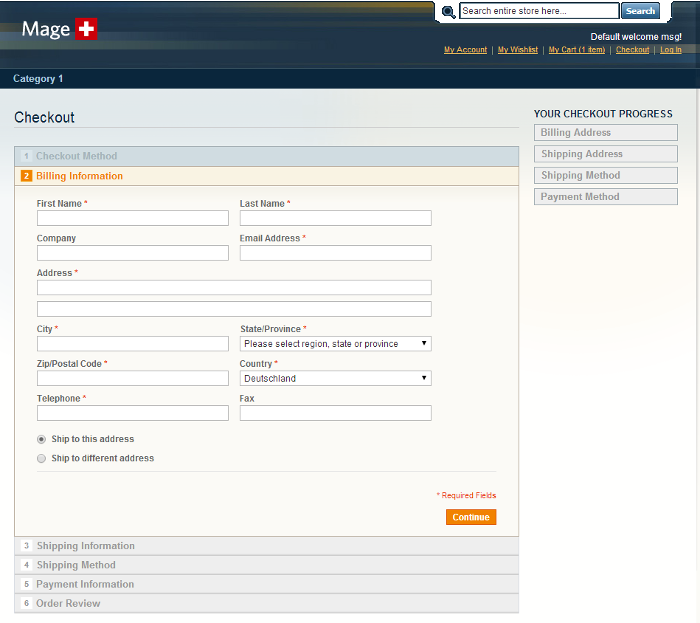Click the Search button

point(640,11)
